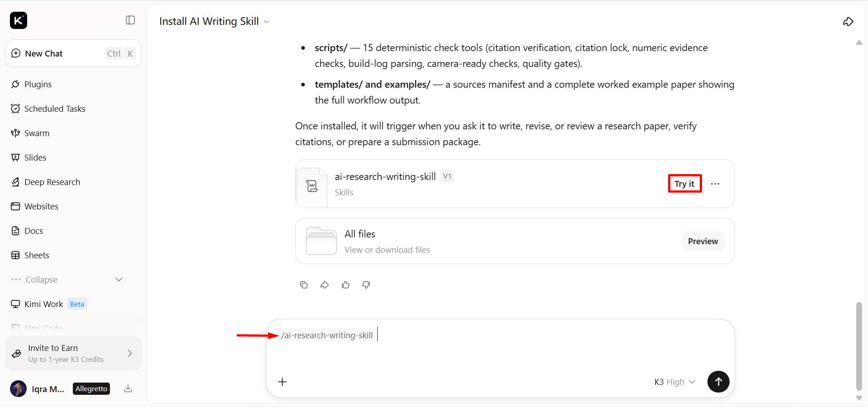Copy the response with the copy icon
This screenshot has height=407, width=868.
[304, 284]
